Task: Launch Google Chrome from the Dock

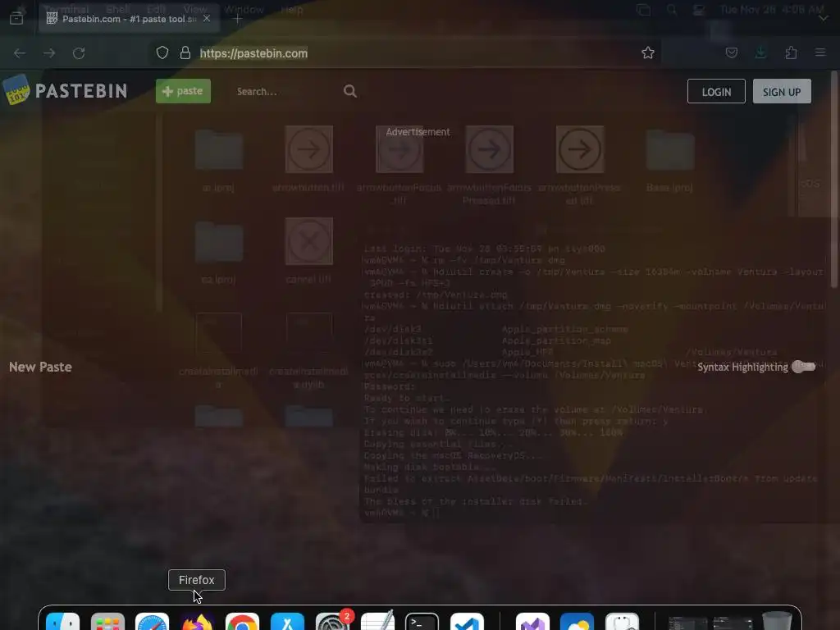Action: [x=242, y=623]
